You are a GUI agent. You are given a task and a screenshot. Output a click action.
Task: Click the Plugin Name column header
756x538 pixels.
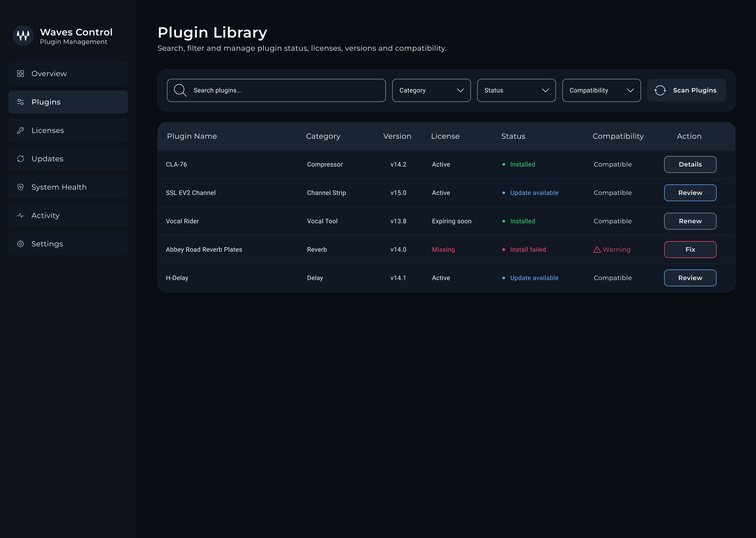(192, 136)
